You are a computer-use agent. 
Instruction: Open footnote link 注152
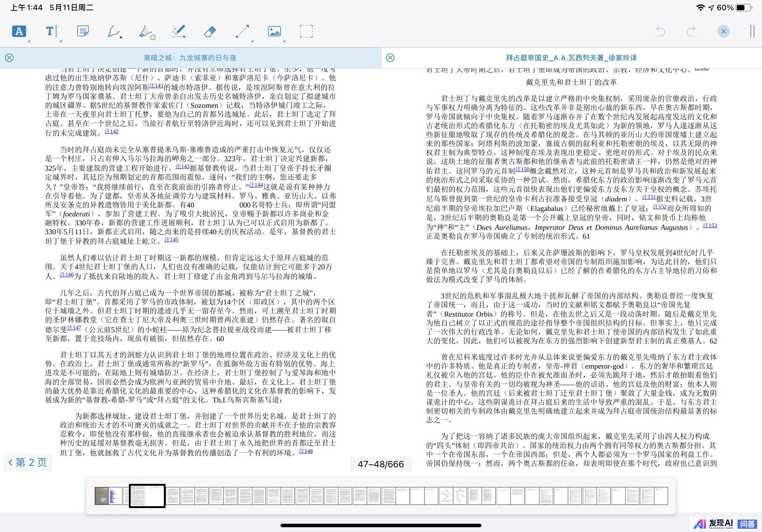click(660, 207)
